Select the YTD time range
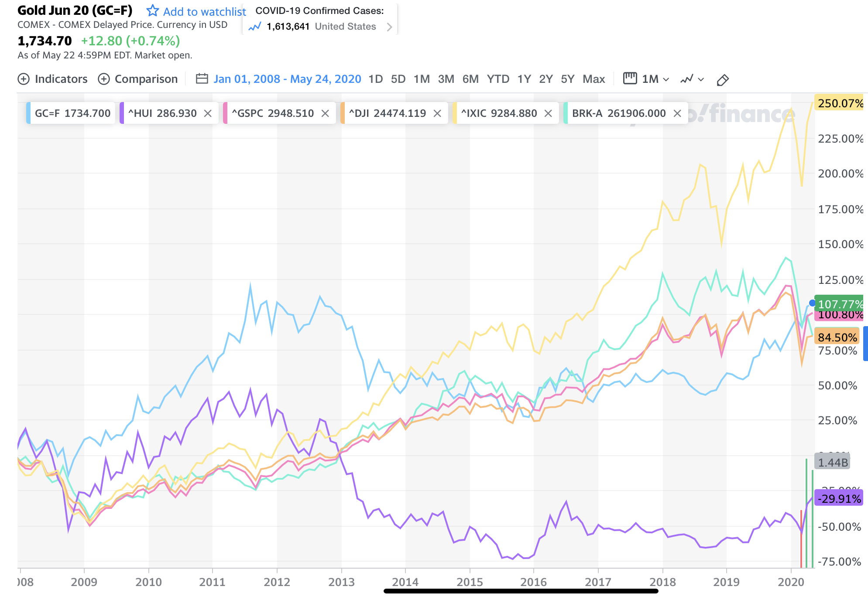The width and height of the screenshot is (868, 600). coord(498,79)
